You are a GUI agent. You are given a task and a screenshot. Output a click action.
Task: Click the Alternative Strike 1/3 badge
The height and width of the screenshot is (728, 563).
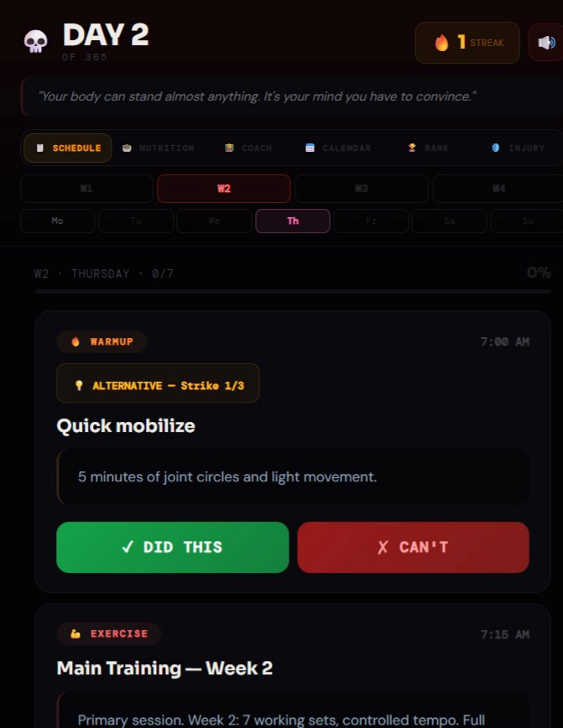158,383
